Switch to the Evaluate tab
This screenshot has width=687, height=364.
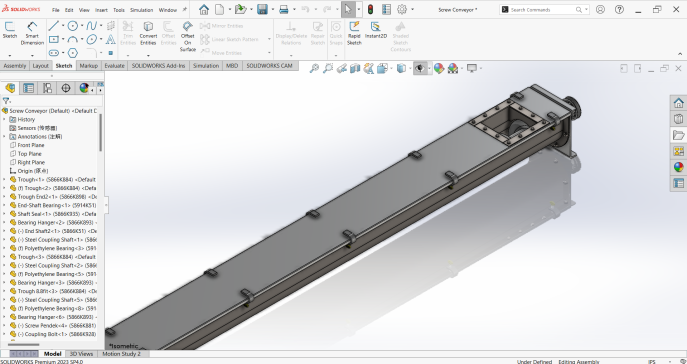pyautogui.click(x=114, y=66)
